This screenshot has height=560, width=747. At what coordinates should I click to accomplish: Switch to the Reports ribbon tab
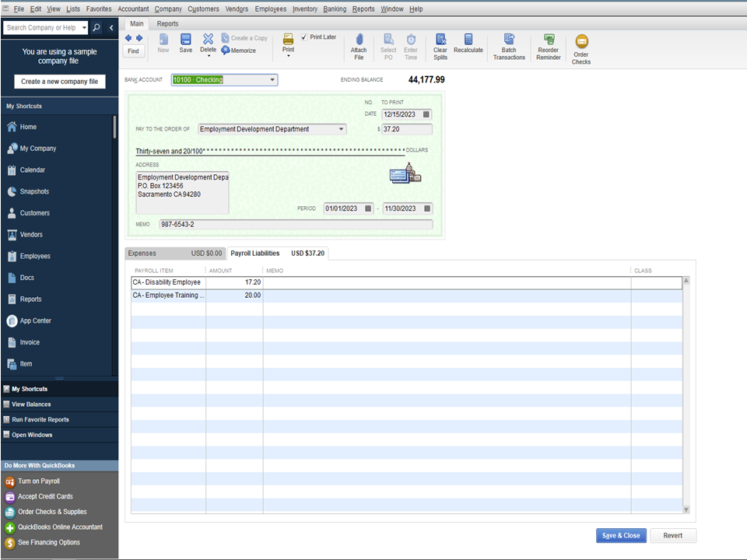pos(168,24)
